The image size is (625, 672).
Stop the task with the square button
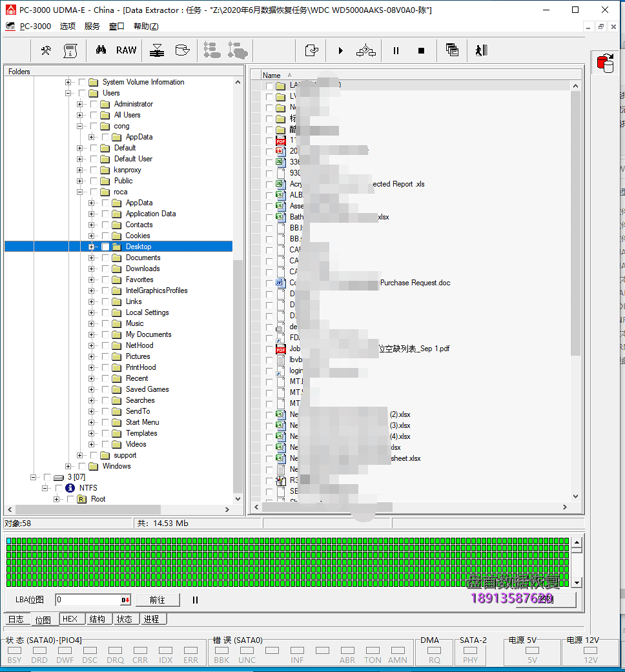click(421, 50)
